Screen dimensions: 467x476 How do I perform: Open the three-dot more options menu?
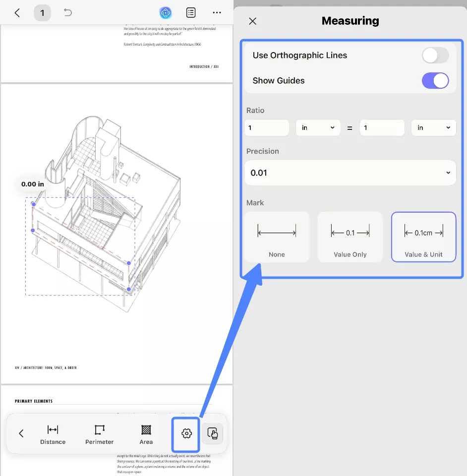point(217,13)
